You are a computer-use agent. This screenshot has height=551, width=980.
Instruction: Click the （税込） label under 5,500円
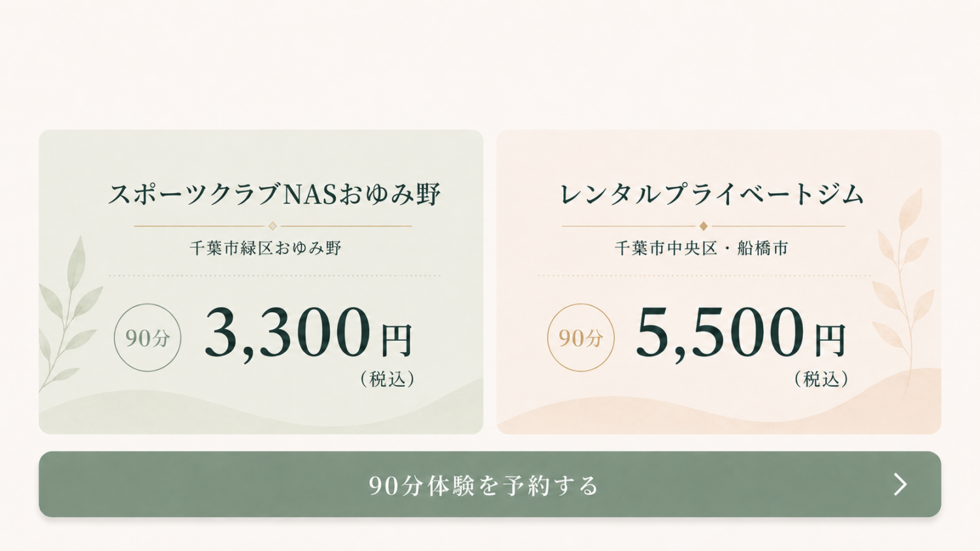pyautogui.click(x=821, y=379)
